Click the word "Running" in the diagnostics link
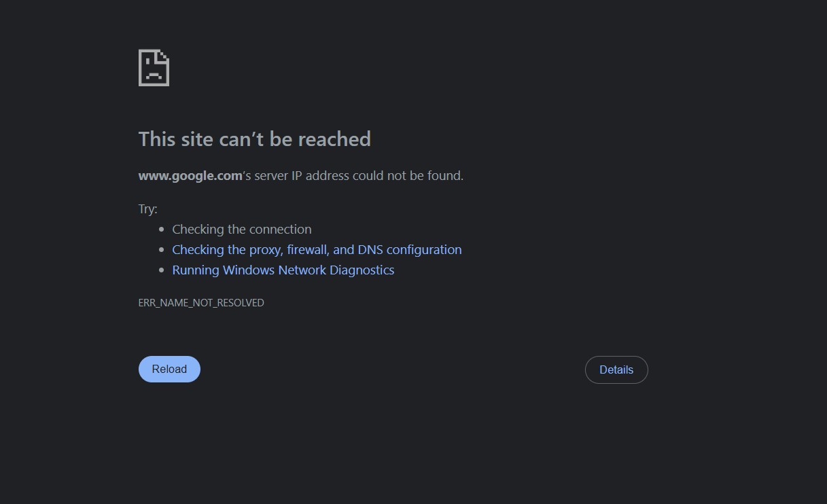The height and width of the screenshot is (504, 827). pos(195,270)
